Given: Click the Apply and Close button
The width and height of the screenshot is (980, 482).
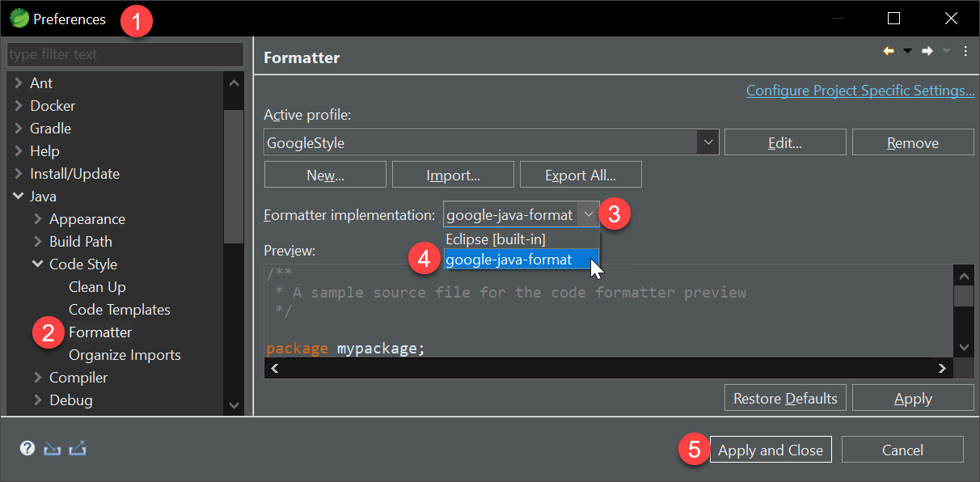Looking at the screenshot, I should click(771, 450).
